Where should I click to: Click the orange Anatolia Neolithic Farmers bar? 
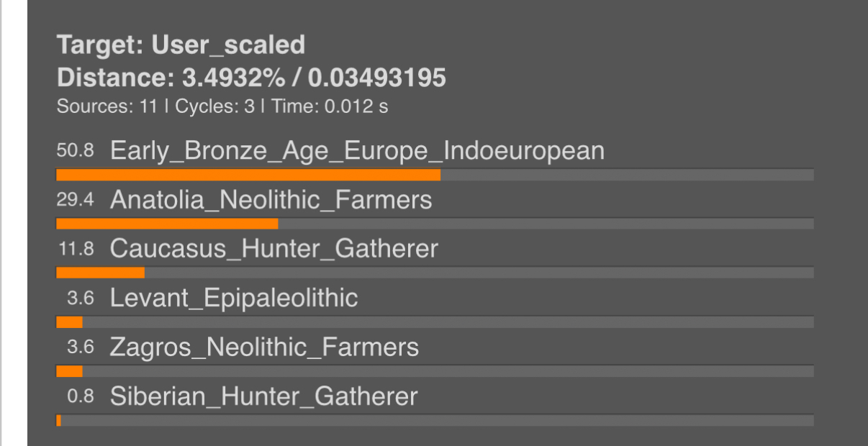coord(167,224)
